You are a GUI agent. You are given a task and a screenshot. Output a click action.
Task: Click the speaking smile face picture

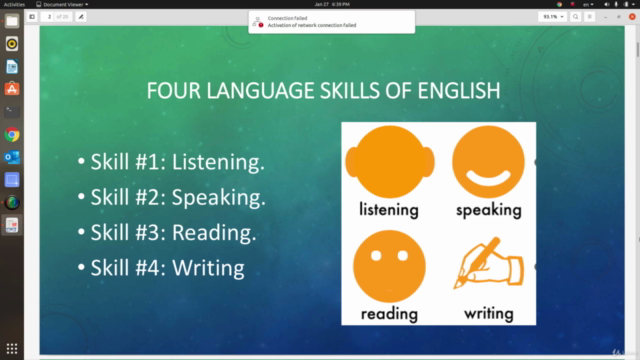pyautogui.click(x=489, y=162)
